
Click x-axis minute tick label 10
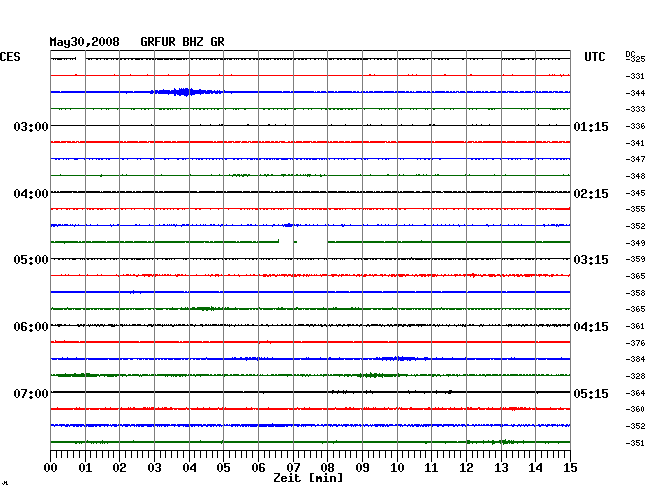pos(397,468)
